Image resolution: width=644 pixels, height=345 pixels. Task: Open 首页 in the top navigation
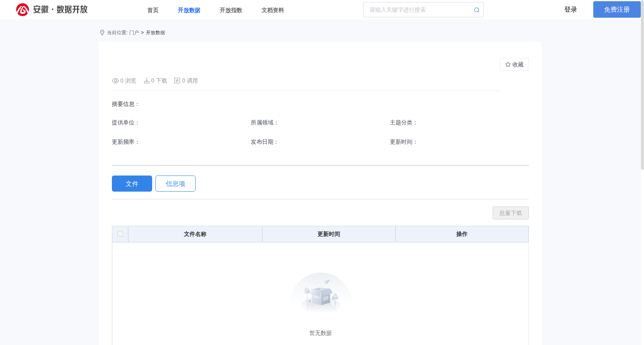click(153, 10)
